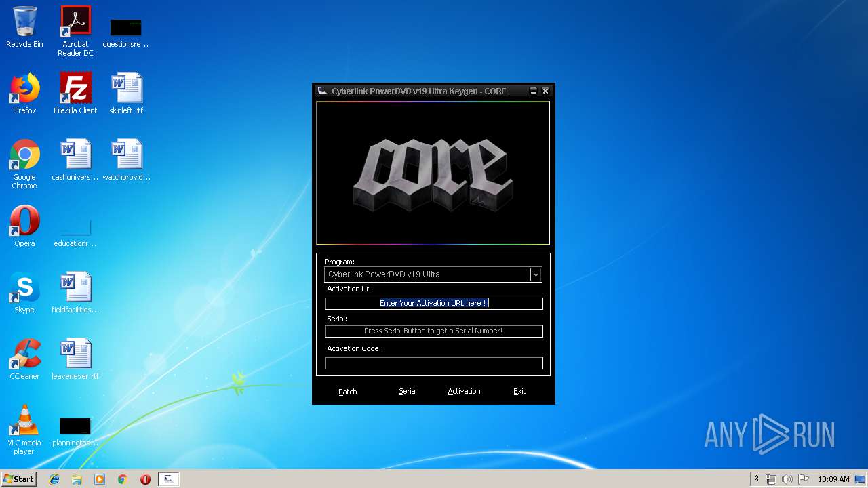
Task: Click the taskbar clock showing 10:09 AM
Action: [x=833, y=479]
